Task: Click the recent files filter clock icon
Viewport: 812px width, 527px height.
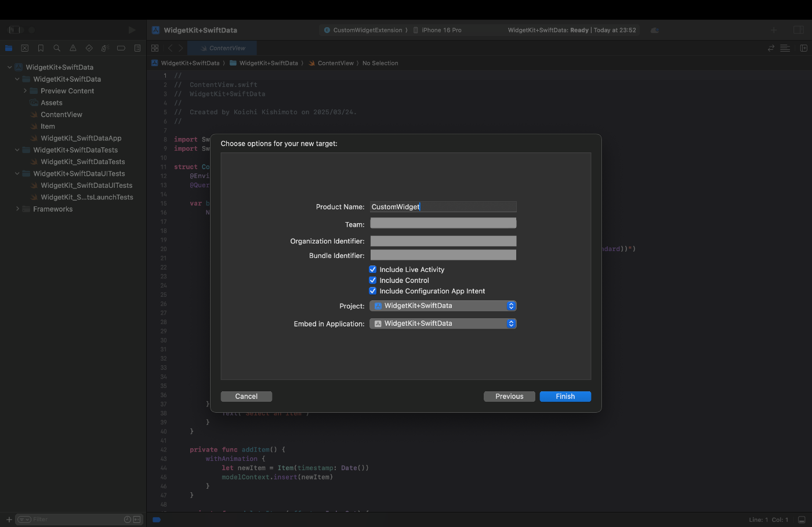Action: [128, 519]
